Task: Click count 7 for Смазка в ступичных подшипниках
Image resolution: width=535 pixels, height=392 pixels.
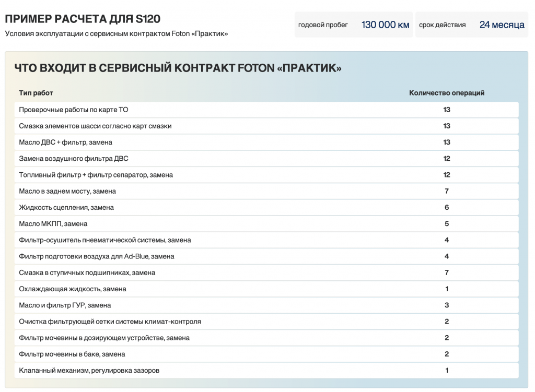Action: tap(447, 272)
